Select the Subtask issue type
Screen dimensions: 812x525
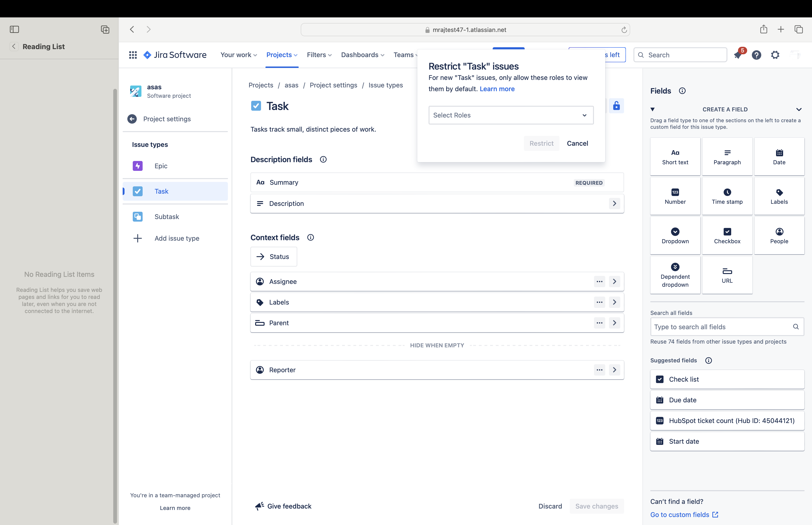click(x=167, y=217)
